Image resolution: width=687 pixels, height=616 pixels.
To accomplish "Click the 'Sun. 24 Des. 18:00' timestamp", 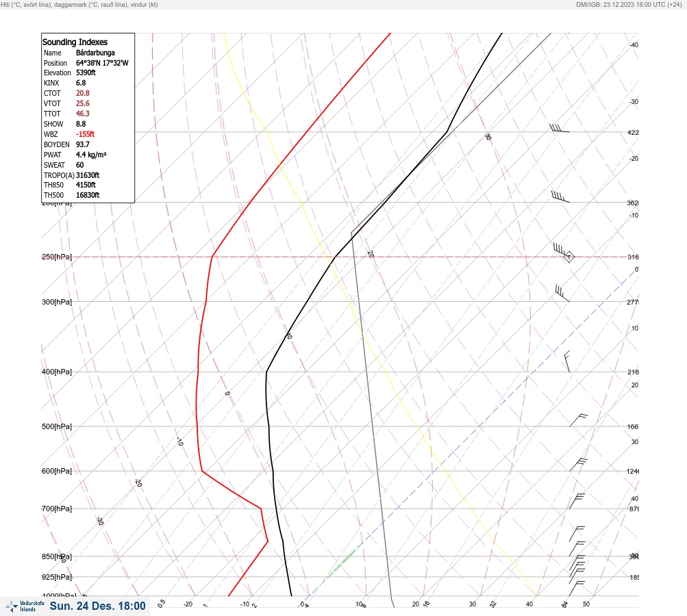I will 97,606.
